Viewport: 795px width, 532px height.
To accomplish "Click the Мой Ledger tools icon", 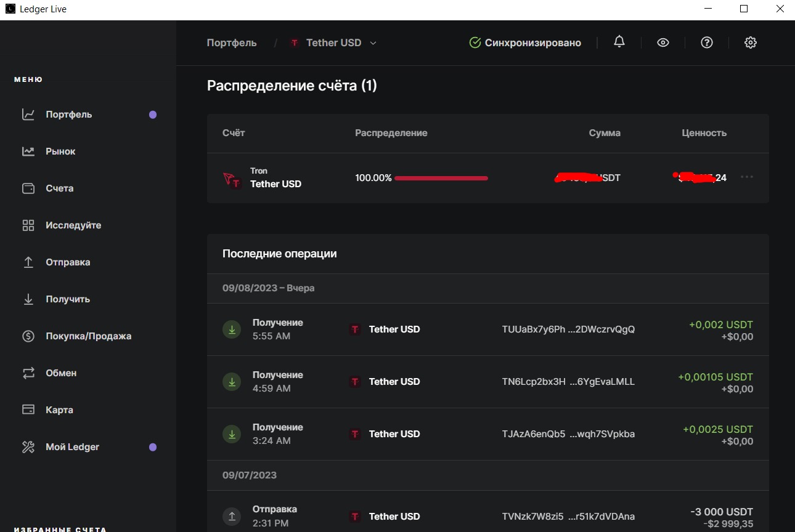I will [x=28, y=447].
